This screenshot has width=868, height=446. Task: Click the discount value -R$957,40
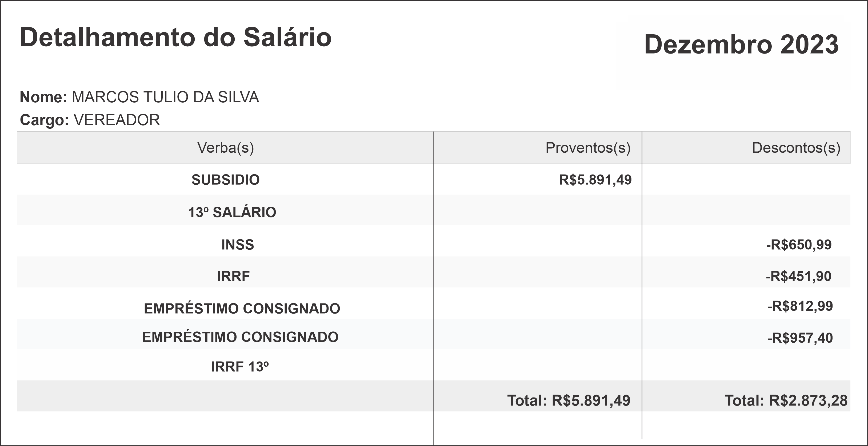(800, 338)
